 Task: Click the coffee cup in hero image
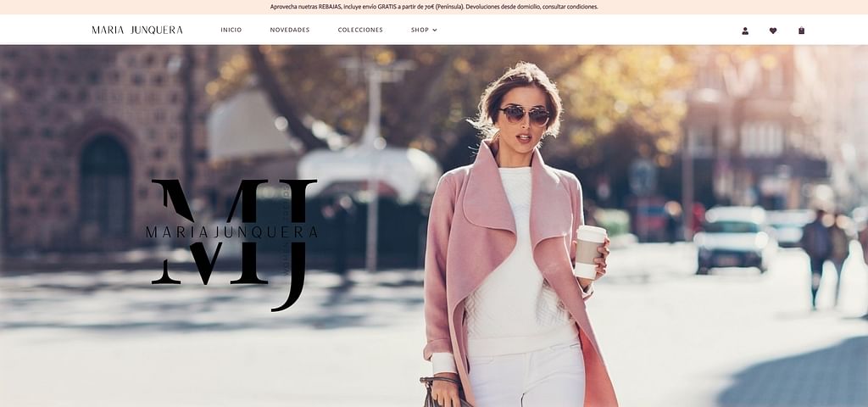[x=589, y=250]
